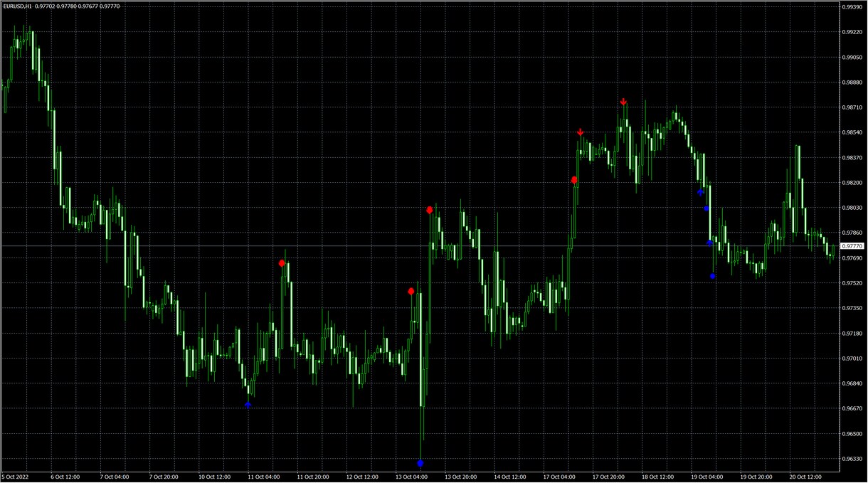
Task: Select the red dot near 0.98200 on 17 Oct
Action: coord(573,180)
